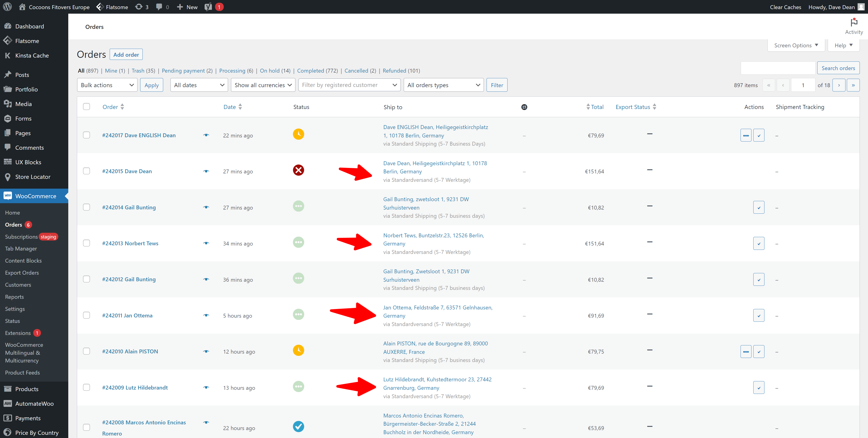Open the Activity flag panel
Image resolution: width=868 pixels, height=438 pixels.
coord(853,26)
